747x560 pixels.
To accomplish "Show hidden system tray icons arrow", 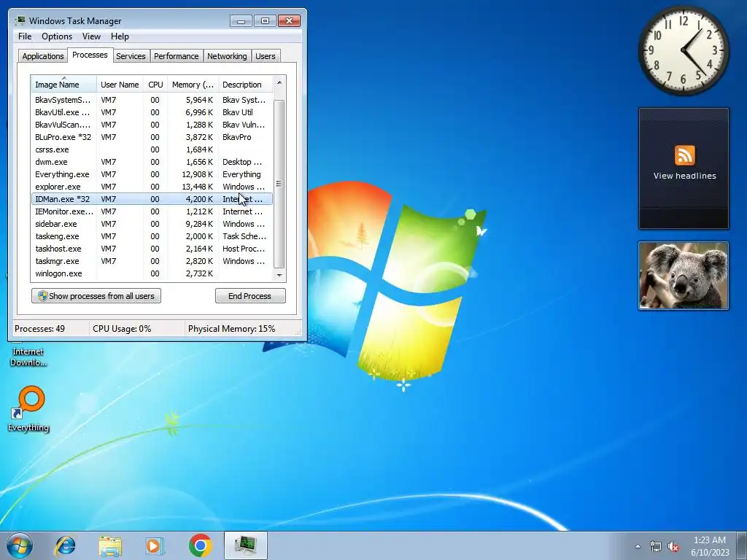I will point(638,546).
